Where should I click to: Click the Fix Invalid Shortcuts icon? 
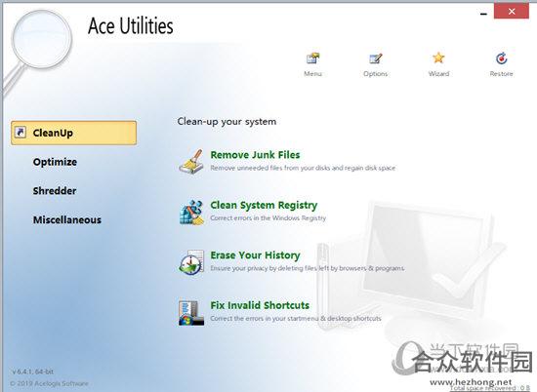point(191,312)
